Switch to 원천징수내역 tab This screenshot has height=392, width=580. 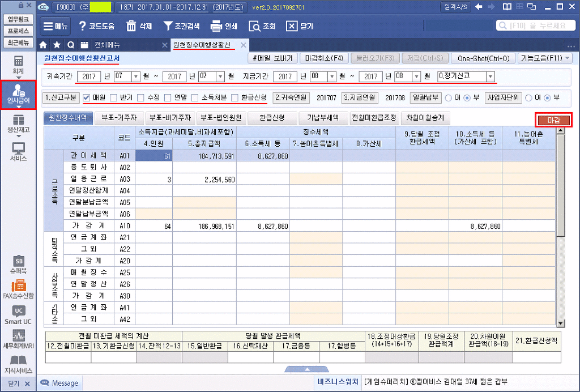click(x=67, y=118)
